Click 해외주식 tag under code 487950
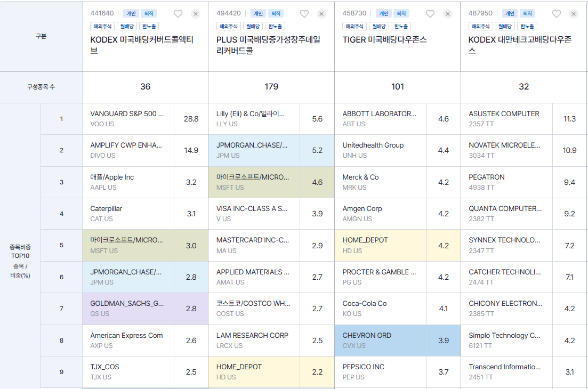The image size is (588, 389). pos(481,26)
